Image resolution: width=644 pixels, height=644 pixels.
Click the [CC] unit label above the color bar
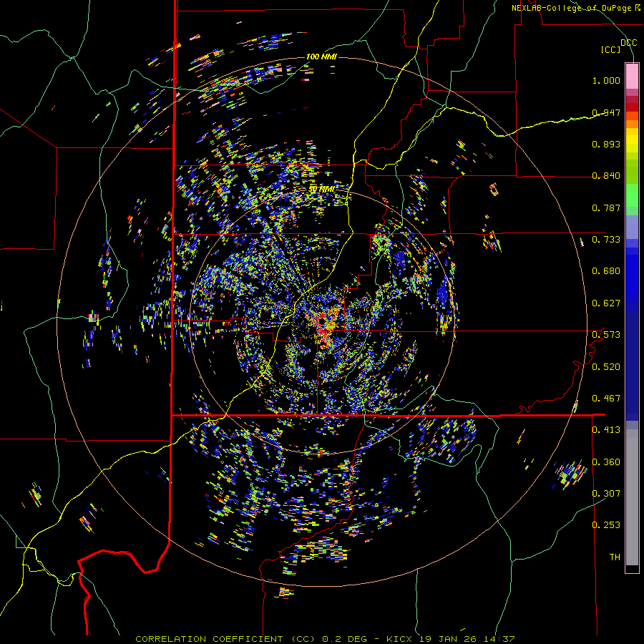[611, 49]
